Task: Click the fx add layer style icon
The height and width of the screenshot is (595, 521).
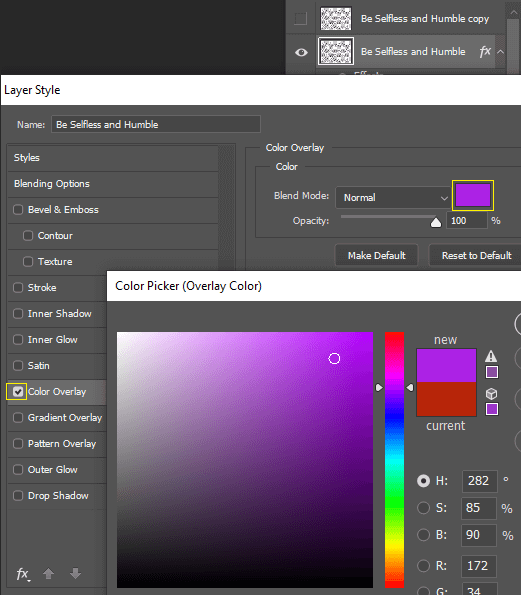Action: click(23, 574)
